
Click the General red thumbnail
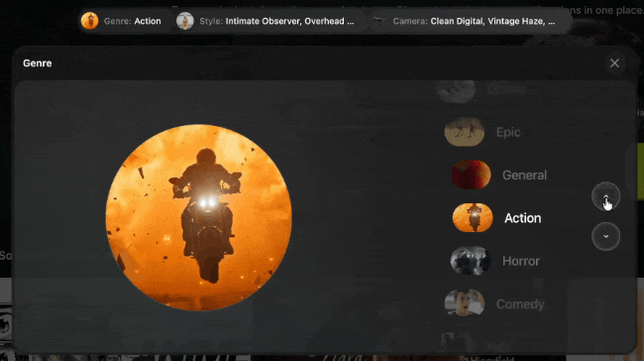471,175
